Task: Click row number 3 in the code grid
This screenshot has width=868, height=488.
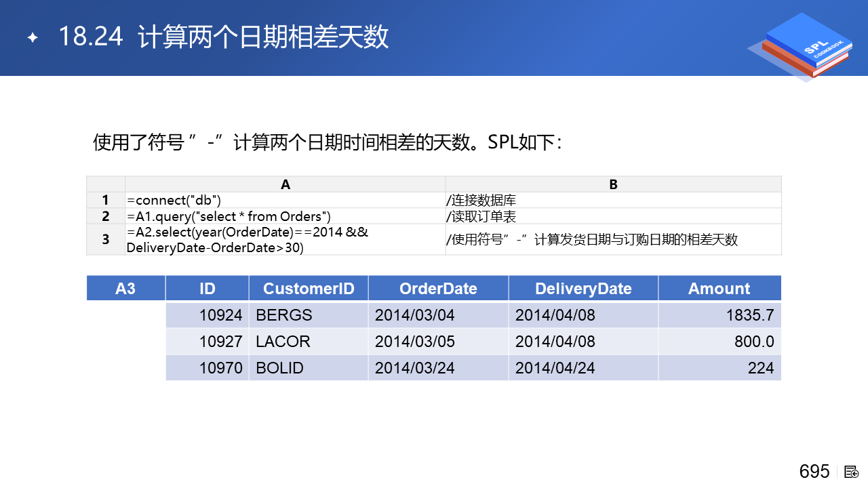Action: (106, 240)
